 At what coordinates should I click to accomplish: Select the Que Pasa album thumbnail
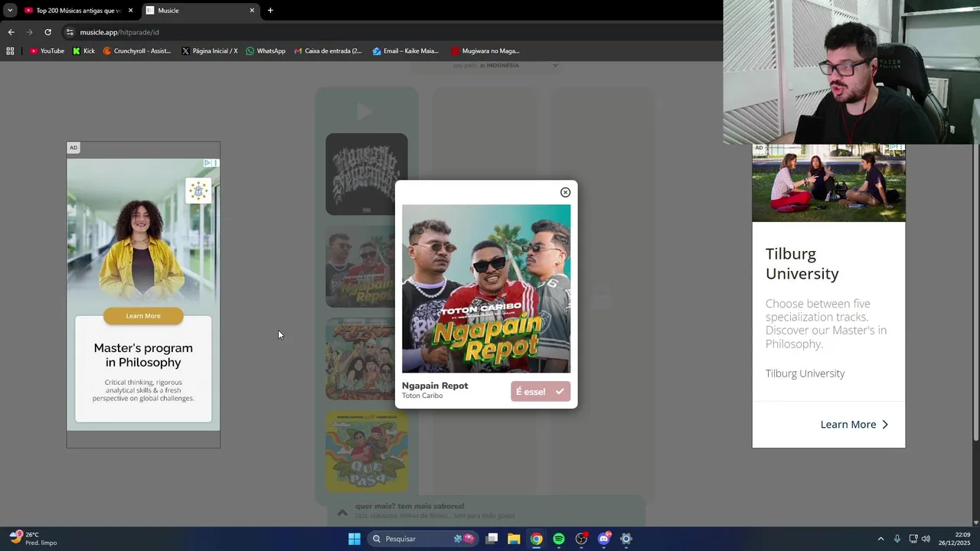[x=366, y=452]
